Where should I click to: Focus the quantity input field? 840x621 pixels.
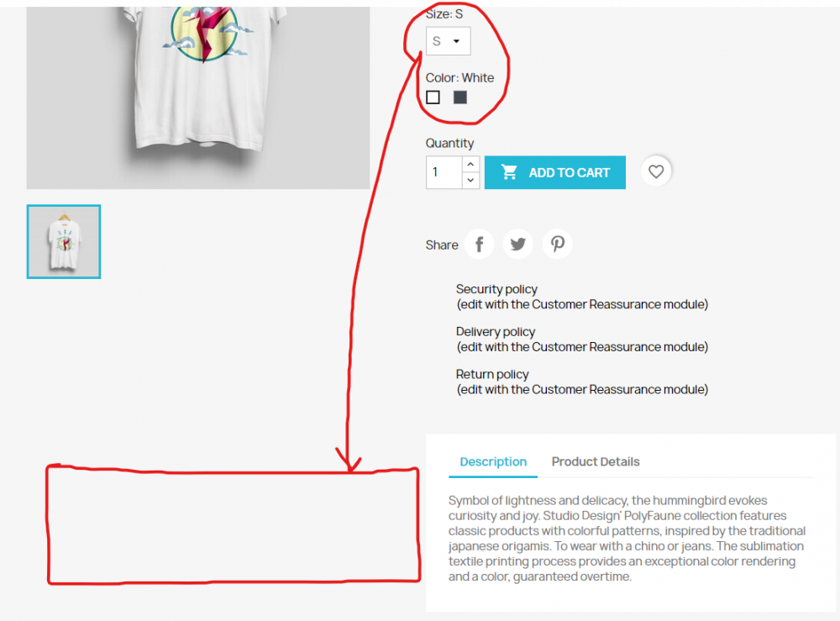click(x=444, y=172)
